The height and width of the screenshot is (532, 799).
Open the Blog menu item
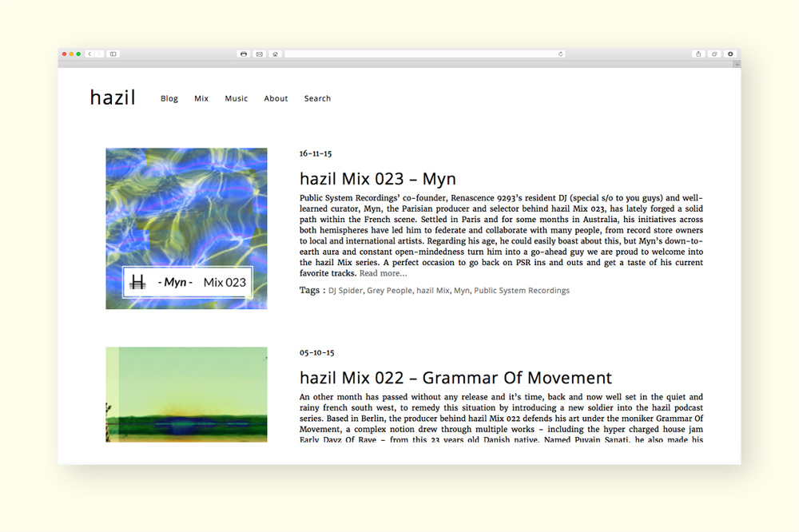point(169,99)
